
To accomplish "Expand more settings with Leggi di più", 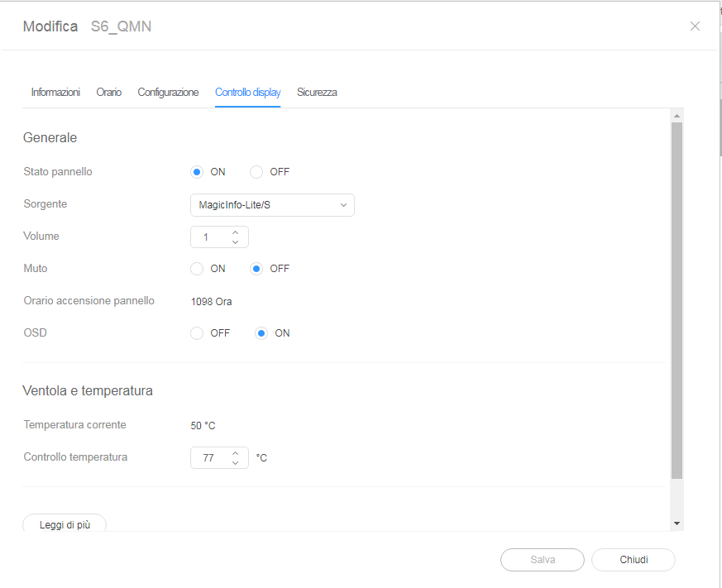I will coord(65,524).
